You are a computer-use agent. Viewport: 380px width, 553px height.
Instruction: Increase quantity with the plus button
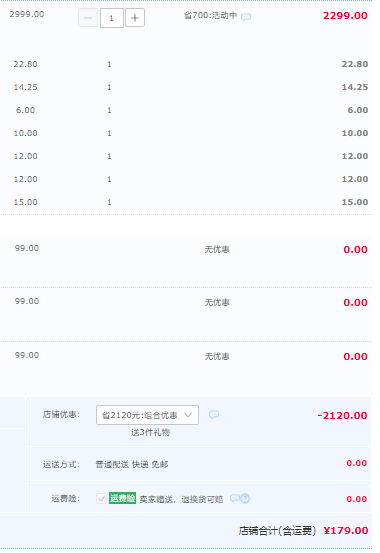click(x=135, y=18)
